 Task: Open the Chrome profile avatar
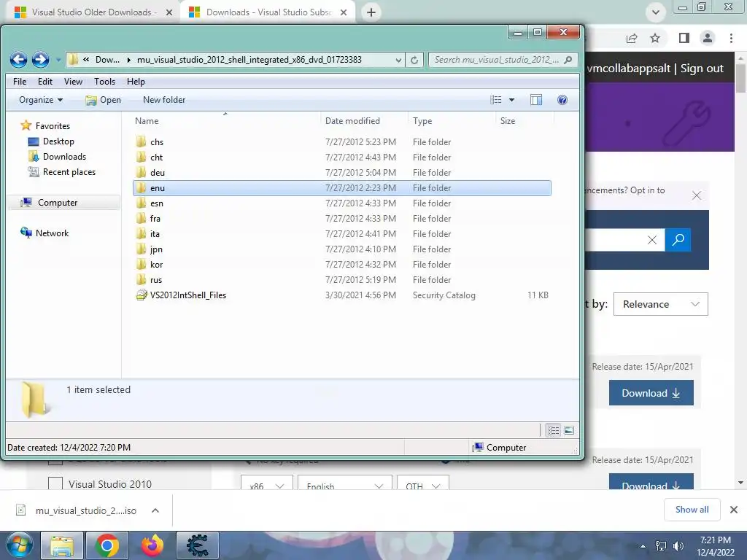[708, 38]
